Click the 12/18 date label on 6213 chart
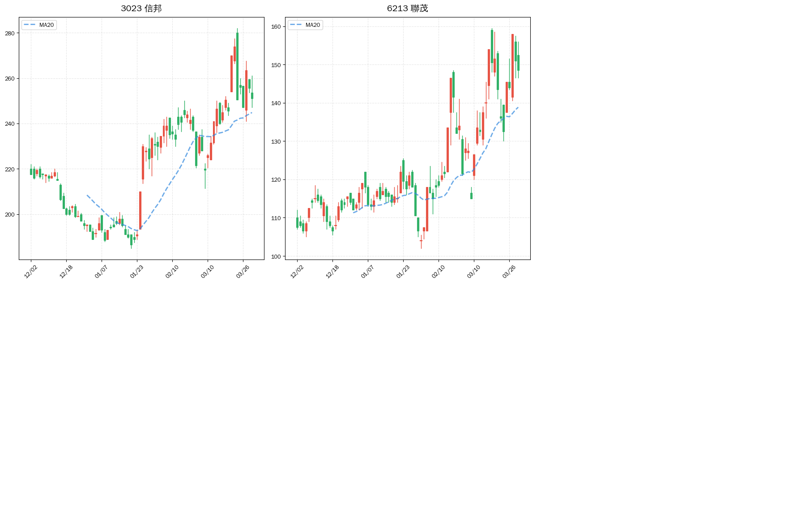The image size is (801, 532). coord(332,272)
